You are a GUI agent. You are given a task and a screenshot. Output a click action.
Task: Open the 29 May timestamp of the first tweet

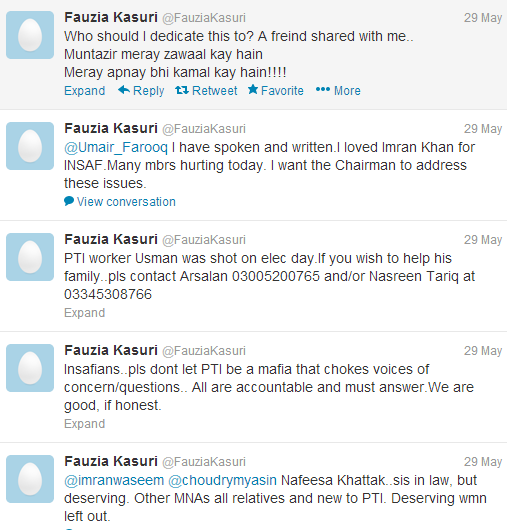tap(483, 18)
